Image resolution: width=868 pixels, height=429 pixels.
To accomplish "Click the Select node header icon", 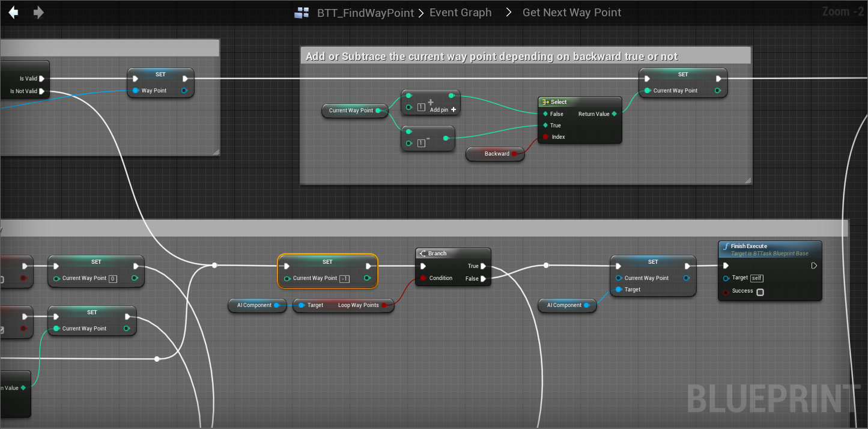I will (545, 102).
